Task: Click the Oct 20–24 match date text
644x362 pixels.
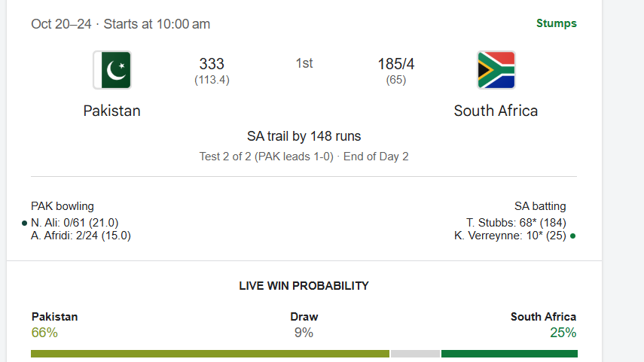Action: [61, 24]
